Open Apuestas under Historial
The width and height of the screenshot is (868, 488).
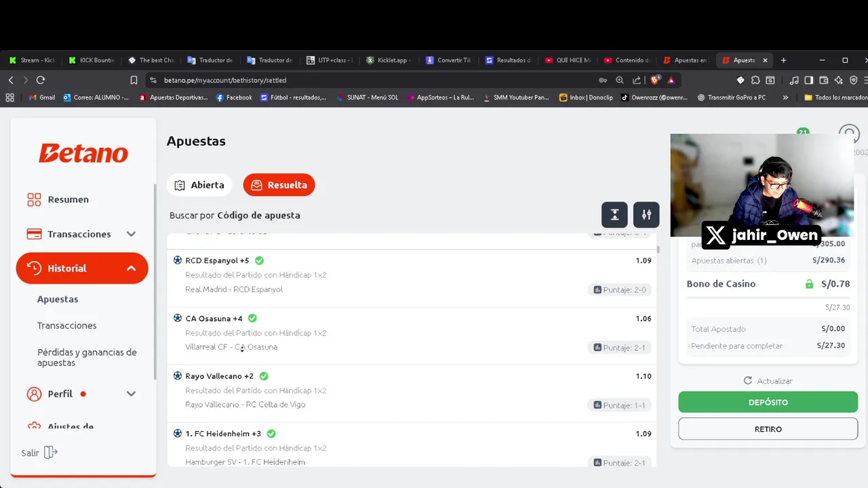click(x=58, y=299)
